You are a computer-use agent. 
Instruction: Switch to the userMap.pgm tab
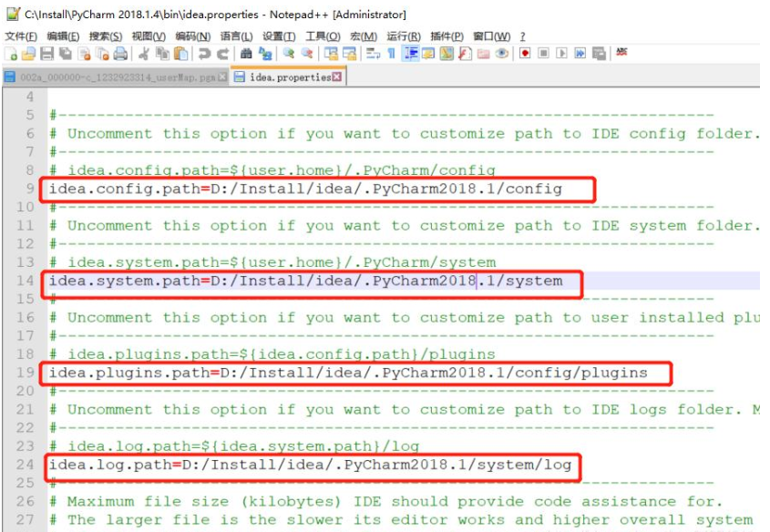(x=118, y=77)
